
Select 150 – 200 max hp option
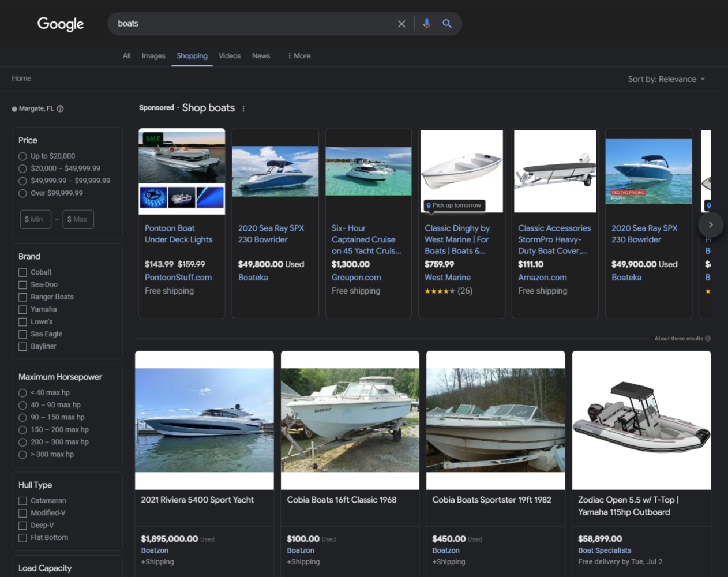pyautogui.click(x=22, y=430)
